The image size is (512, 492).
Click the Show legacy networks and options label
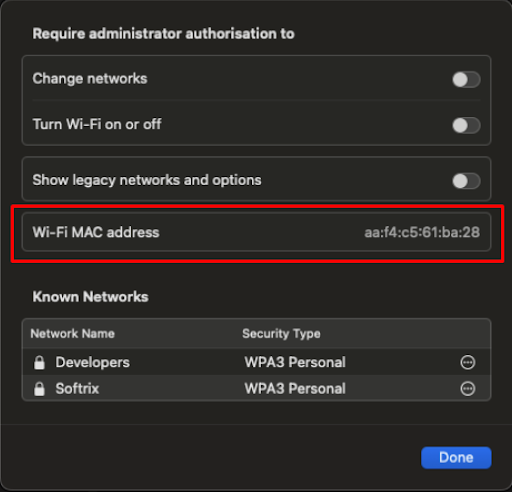pos(147,180)
